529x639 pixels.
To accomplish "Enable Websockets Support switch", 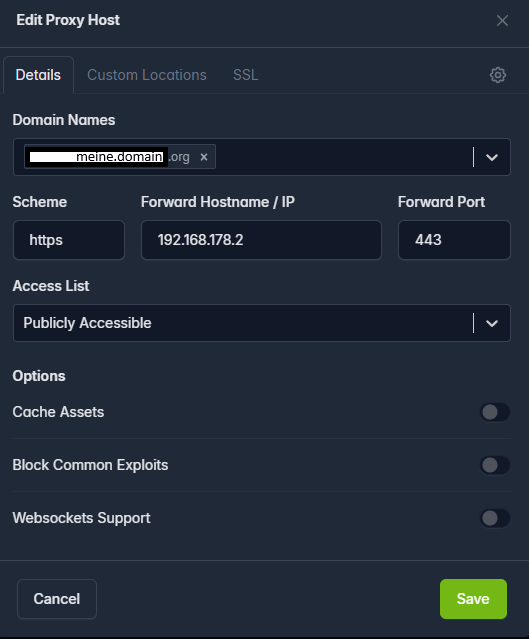I will (495, 518).
